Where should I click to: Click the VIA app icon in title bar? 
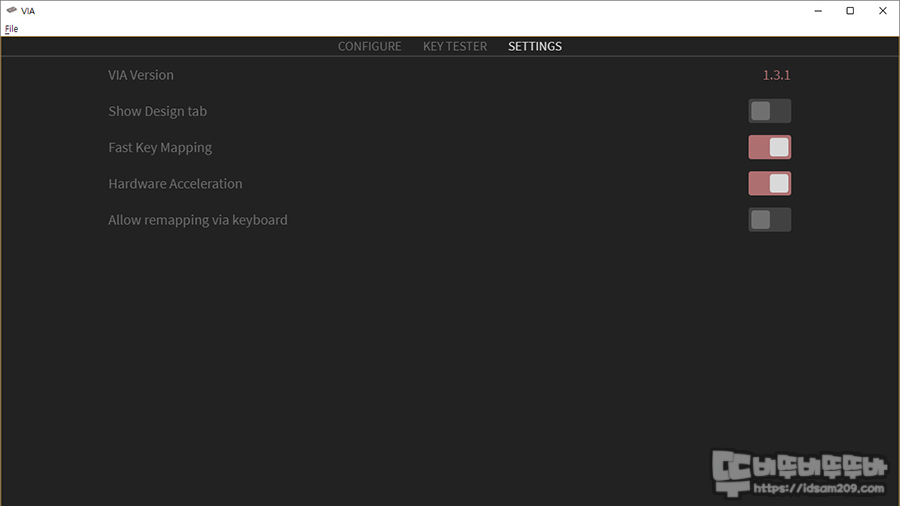[11, 10]
